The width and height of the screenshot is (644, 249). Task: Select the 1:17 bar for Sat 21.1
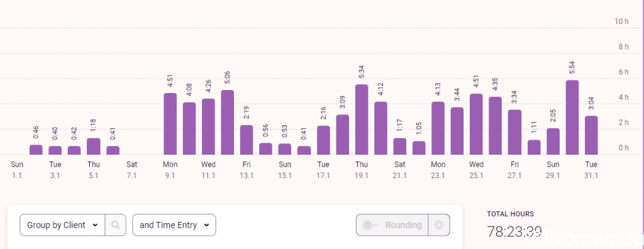click(x=399, y=147)
